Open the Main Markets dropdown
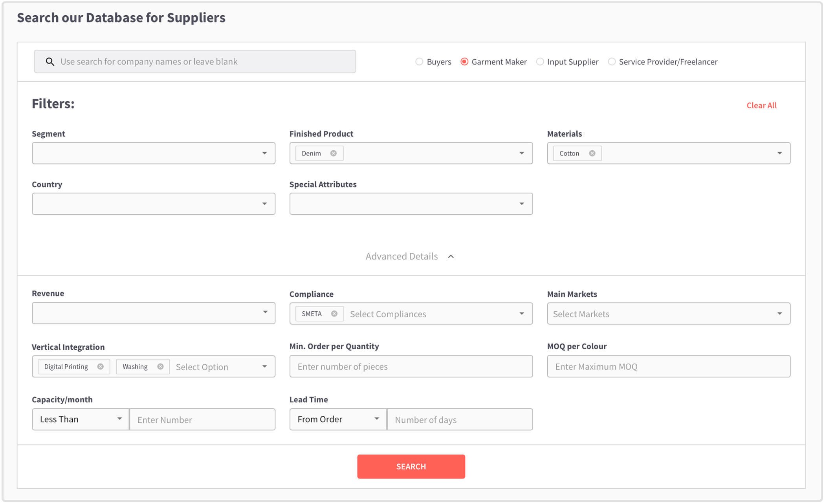 [x=669, y=314]
